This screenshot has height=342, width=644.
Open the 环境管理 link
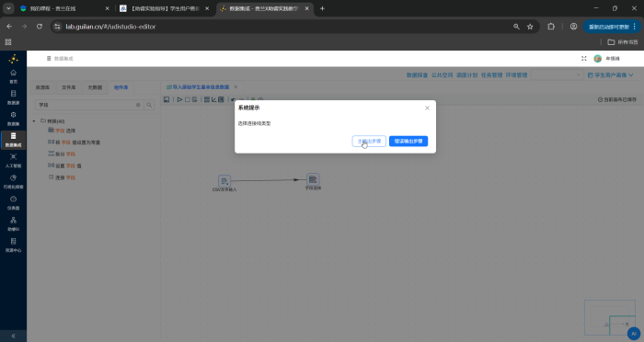pyautogui.click(x=516, y=75)
